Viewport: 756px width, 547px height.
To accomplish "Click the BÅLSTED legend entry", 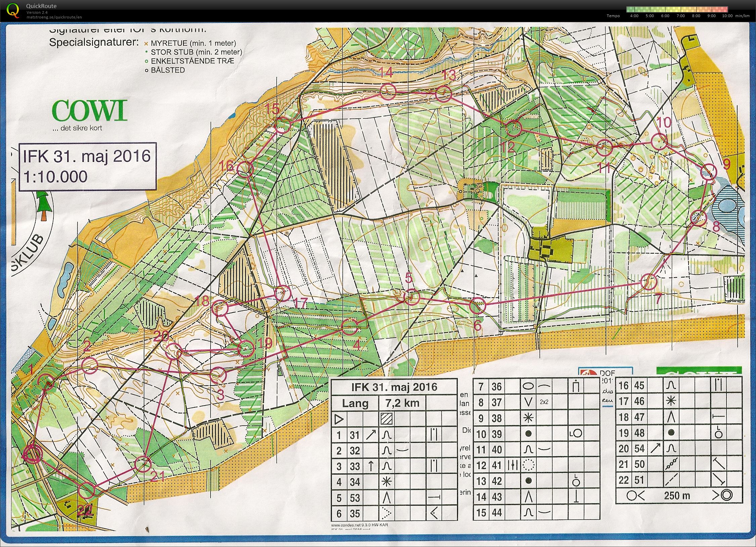I will tap(165, 70).
